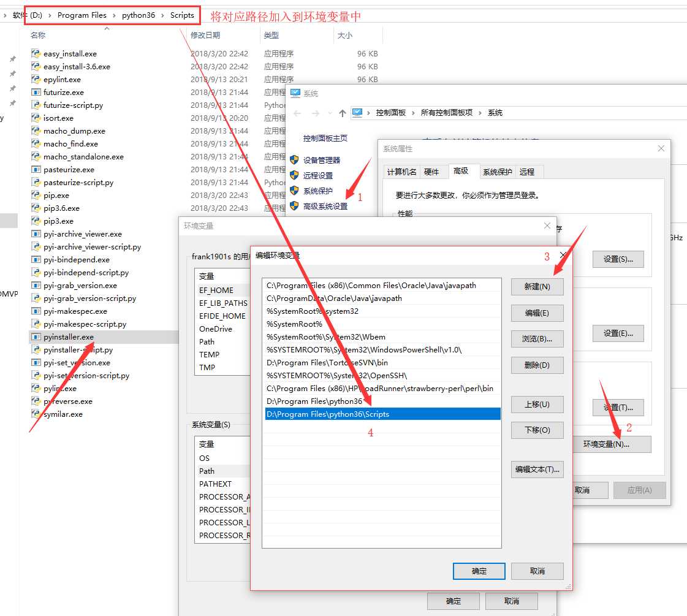The height and width of the screenshot is (616, 687).
Task: Click the pyi-set_version.exe file icon
Action: 36,363
